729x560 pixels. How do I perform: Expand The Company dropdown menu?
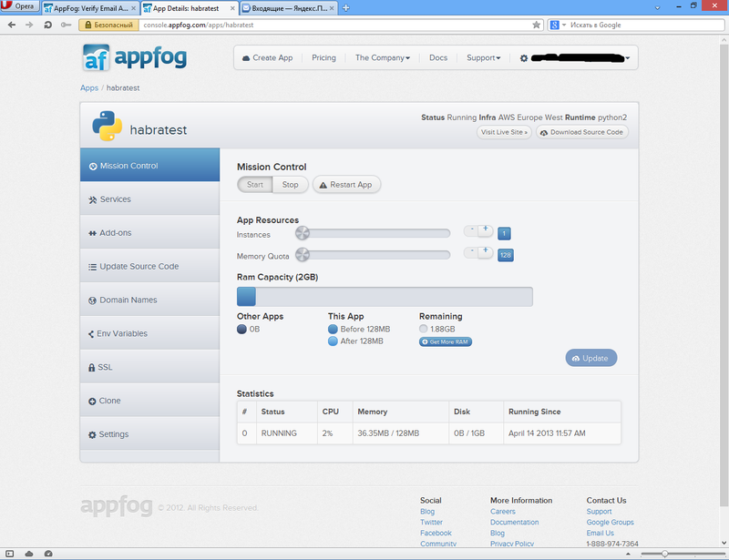383,57
